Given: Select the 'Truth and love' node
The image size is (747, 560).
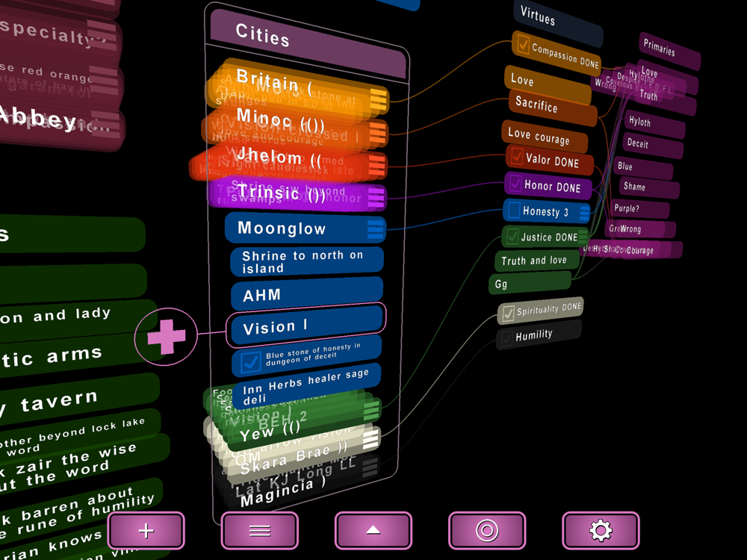Looking at the screenshot, I should (x=537, y=261).
